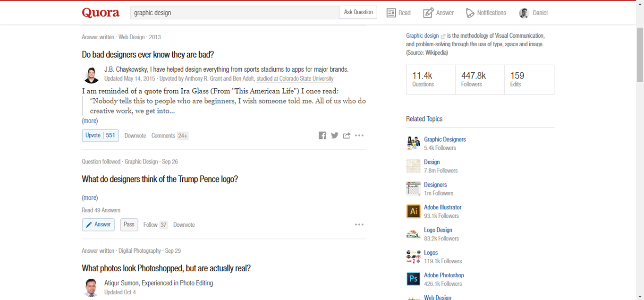Click Web Design topic in first answer header
The width and height of the screenshot is (644, 300).
tap(132, 37)
